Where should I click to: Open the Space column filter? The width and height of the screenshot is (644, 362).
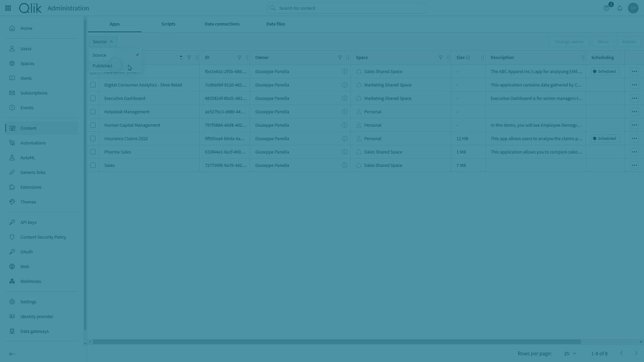[440, 57]
